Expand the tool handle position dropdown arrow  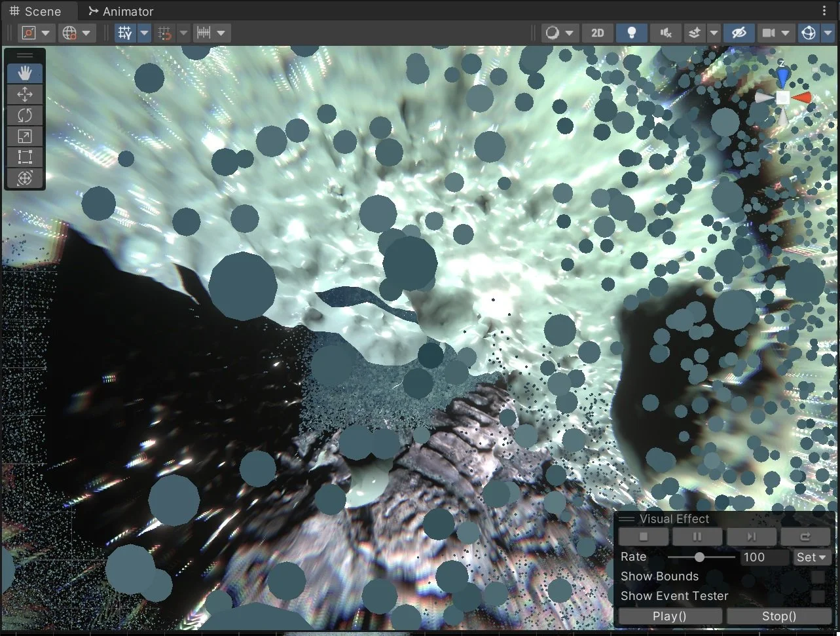(x=45, y=33)
